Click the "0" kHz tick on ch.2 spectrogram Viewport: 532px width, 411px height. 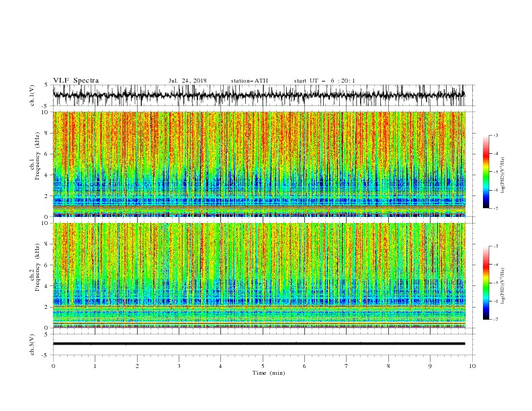click(46, 328)
